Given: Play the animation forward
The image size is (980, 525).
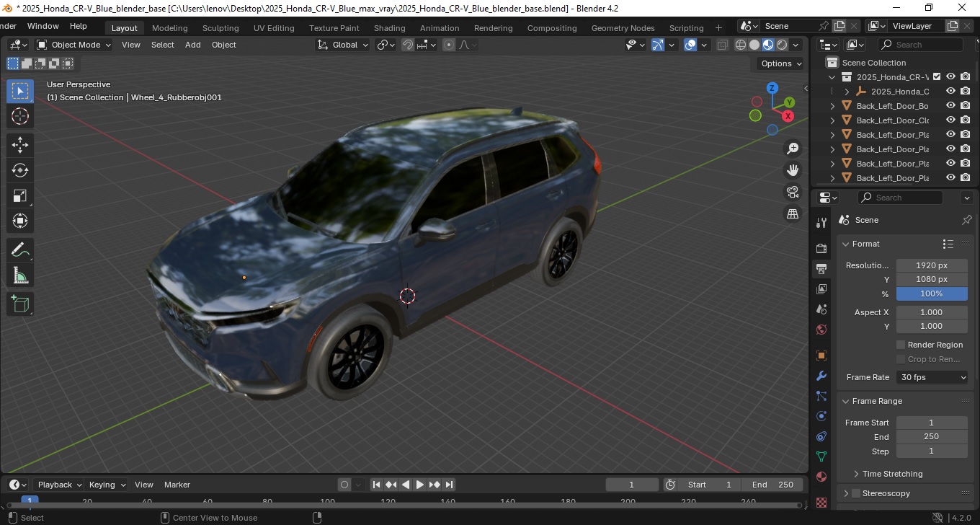Looking at the screenshot, I should coord(419,485).
